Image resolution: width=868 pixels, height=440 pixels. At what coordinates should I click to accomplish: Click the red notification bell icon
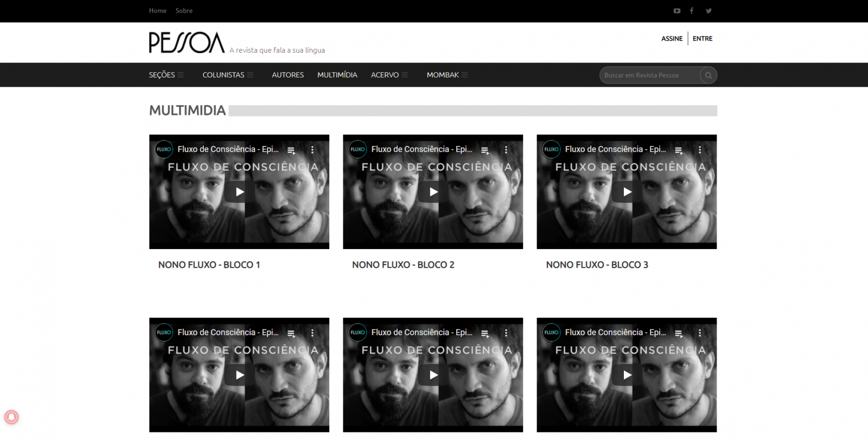[11, 417]
